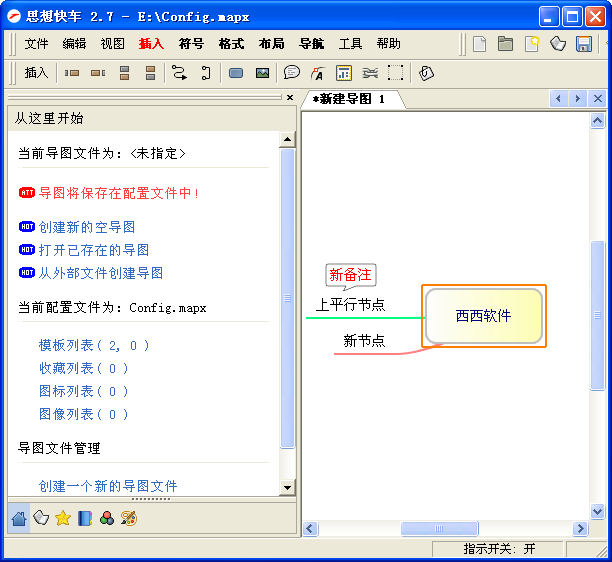Open the 导航 menu
Viewport: 612px width, 562px height.
coord(311,44)
